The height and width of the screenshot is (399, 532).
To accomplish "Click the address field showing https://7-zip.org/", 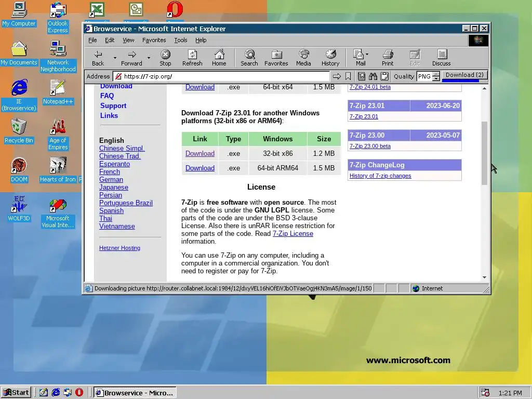I will (x=221, y=76).
